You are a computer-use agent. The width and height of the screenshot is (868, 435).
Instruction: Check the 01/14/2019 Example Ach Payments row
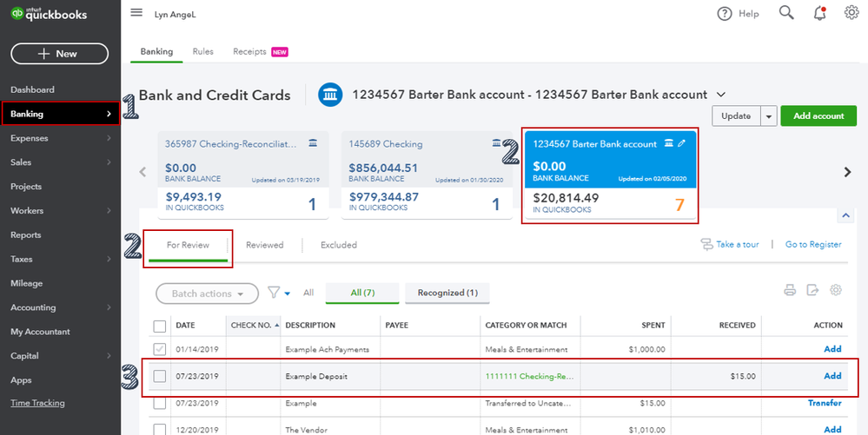pos(159,350)
